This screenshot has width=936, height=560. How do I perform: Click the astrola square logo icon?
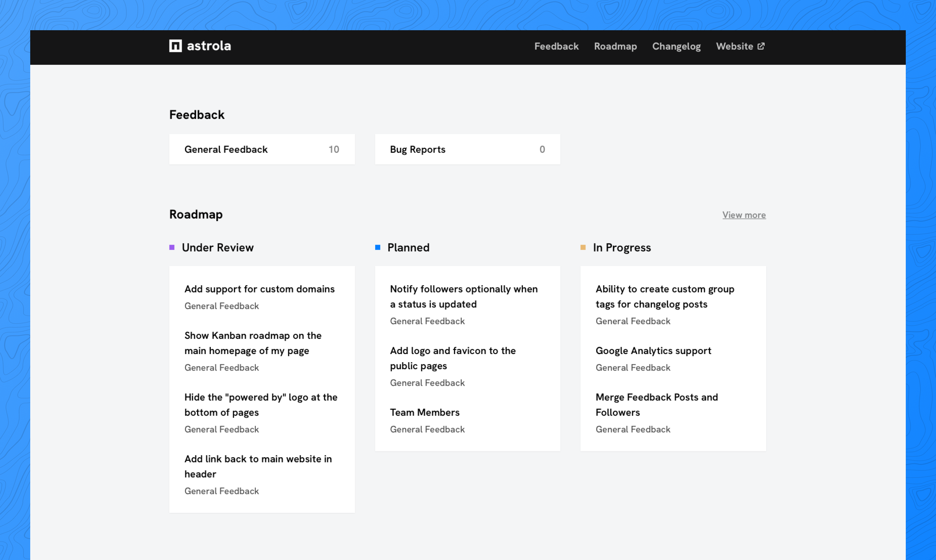pos(175,46)
